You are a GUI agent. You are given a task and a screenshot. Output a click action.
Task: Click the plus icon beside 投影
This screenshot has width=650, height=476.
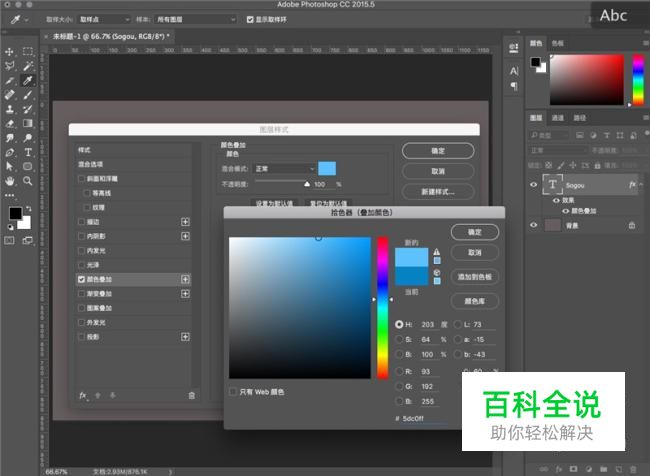pos(185,337)
